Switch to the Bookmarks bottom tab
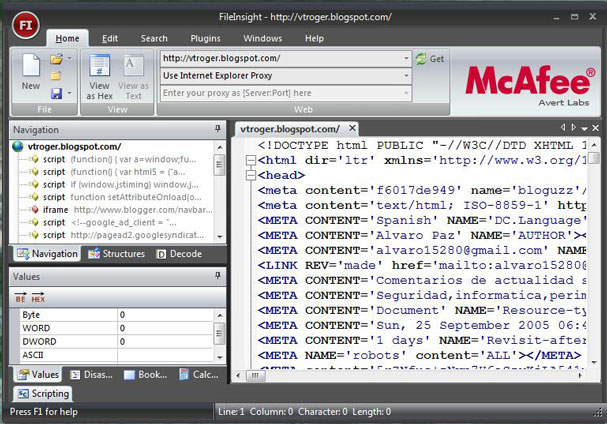The width and height of the screenshot is (607, 424). (145, 375)
